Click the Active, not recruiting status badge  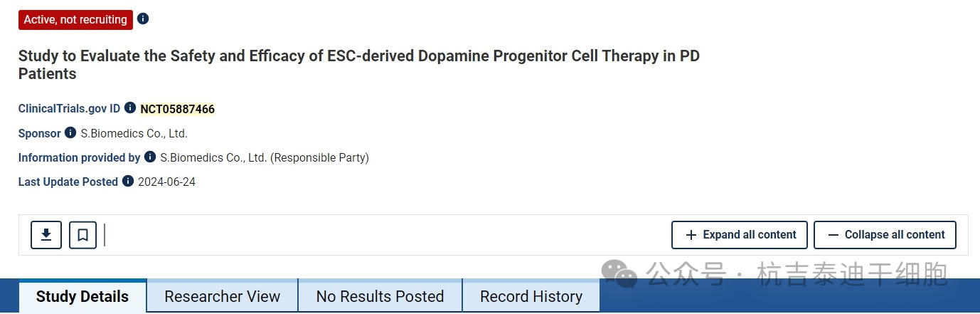tap(75, 20)
